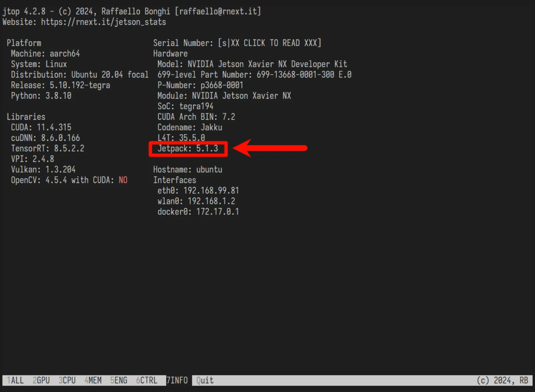Screen dimensions: 535x392
Task: Click Quit to exit jtop
Action: tap(204, 380)
